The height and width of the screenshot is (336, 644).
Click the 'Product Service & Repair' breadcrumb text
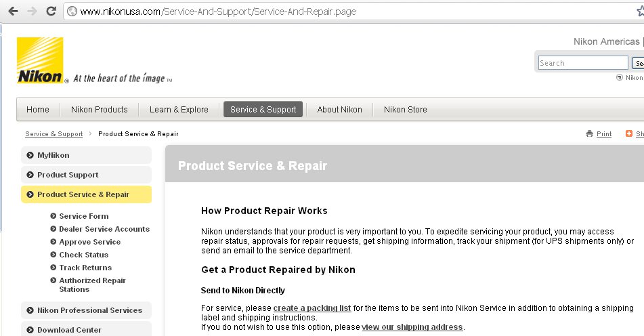click(138, 134)
